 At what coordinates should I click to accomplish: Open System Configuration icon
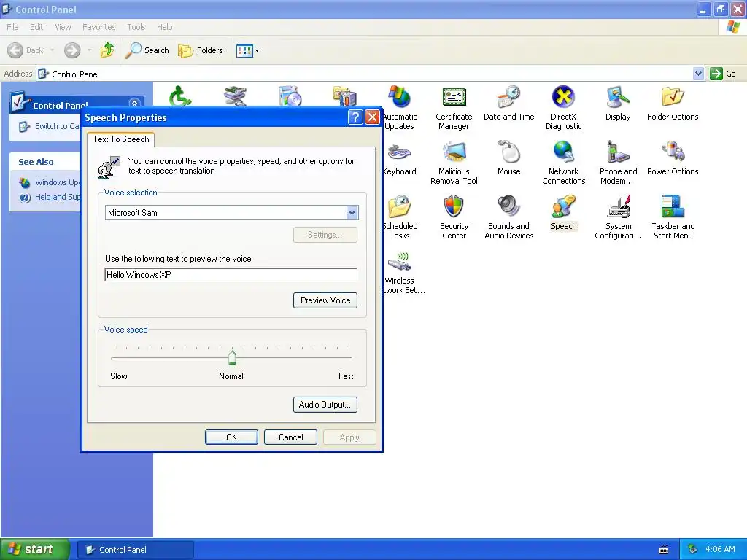pyautogui.click(x=618, y=206)
